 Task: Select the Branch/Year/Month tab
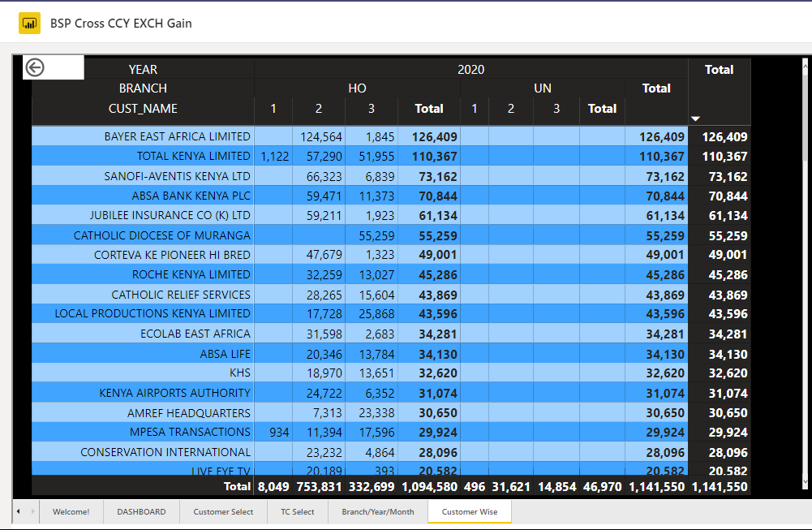click(378, 511)
